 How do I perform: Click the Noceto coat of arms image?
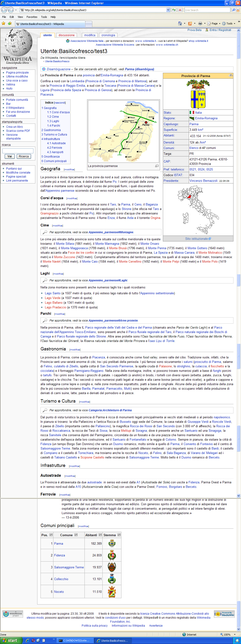[x=112, y=592]
